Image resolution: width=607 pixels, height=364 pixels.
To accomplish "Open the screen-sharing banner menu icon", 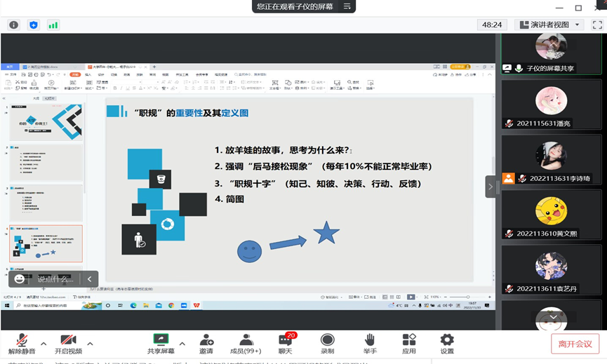I will (x=346, y=6).
